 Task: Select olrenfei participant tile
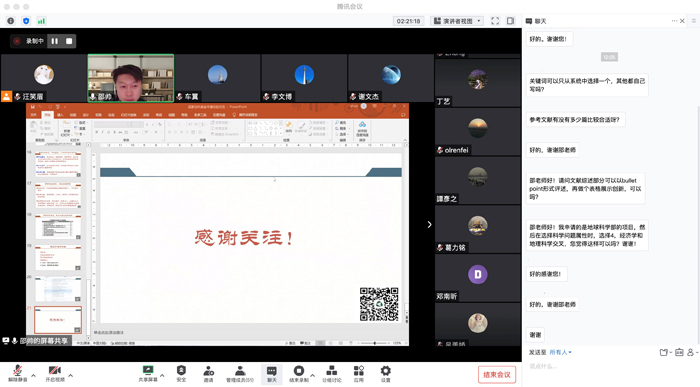[478, 132]
